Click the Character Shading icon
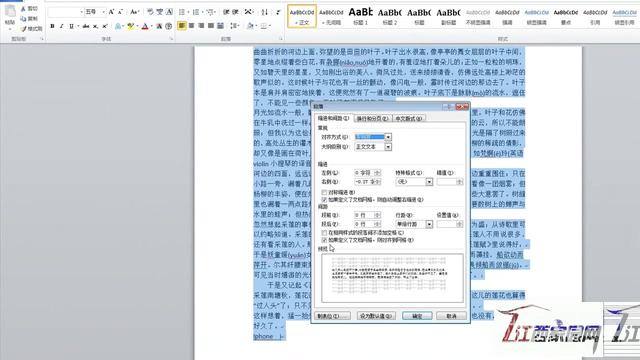Viewport: 640px width, 360px height. [x=159, y=26]
